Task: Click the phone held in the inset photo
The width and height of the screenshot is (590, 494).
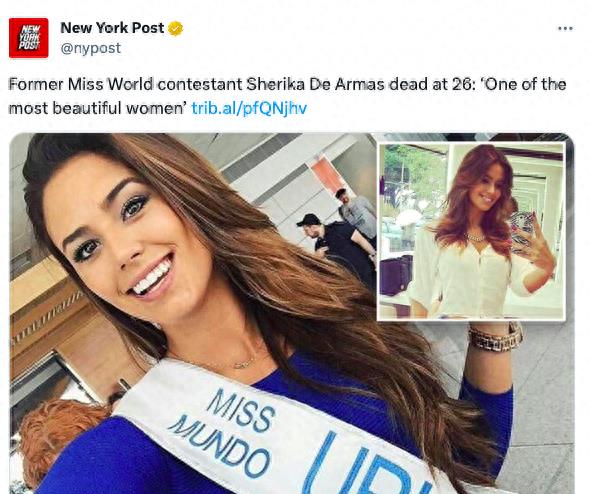Action: 522,227
